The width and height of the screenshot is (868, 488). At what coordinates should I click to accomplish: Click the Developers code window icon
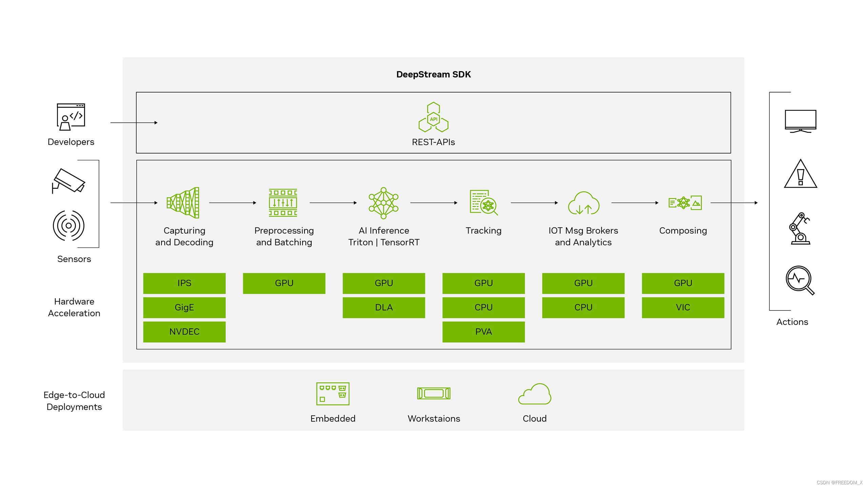pos(70,117)
